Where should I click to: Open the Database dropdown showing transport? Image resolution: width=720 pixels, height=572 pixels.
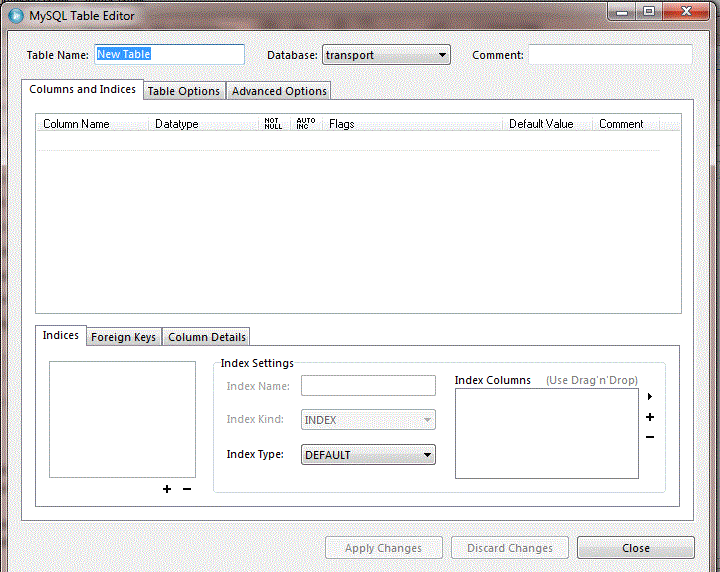(386, 55)
